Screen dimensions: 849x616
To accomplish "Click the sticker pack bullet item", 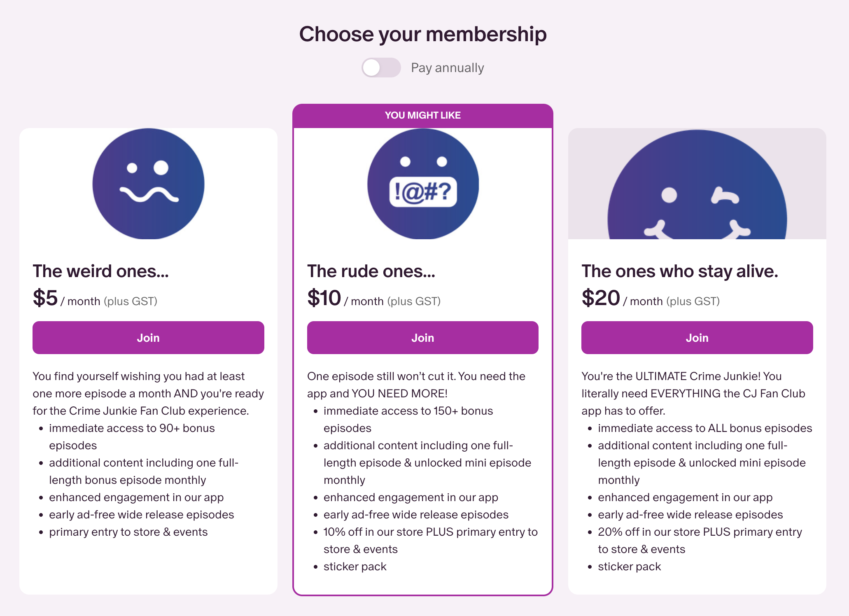I will click(355, 566).
